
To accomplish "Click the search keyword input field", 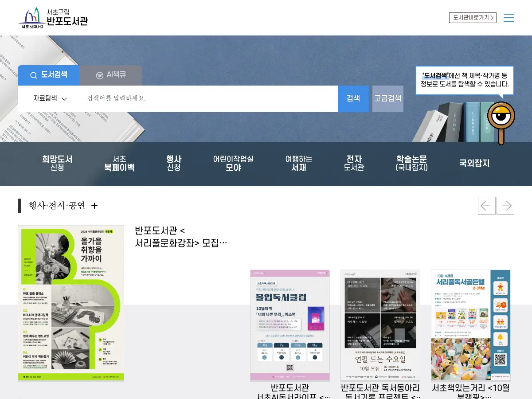I will tap(208, 98).
